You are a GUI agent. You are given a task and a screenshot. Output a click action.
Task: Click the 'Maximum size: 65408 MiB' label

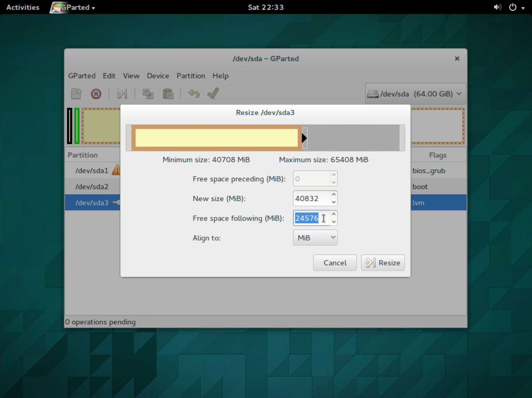(x=323, y=160)
